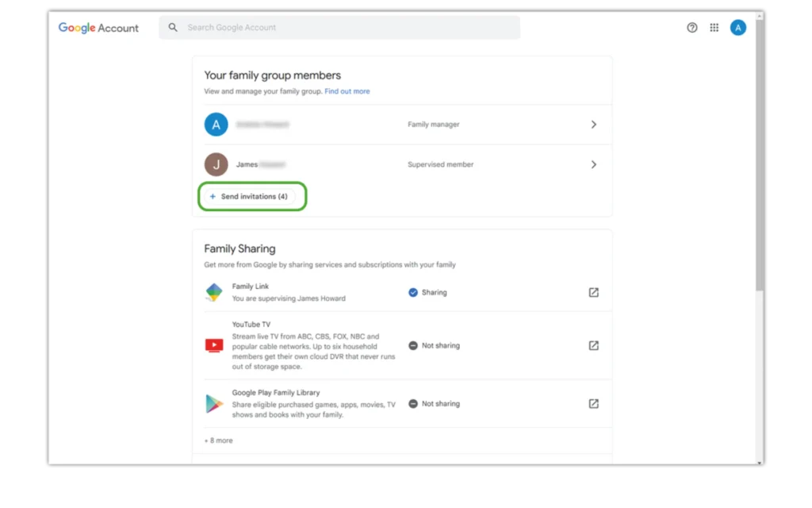This screenshot has width=812, height=508.
Task: Open the Google apps grid icon
Action: pos(714,28)
